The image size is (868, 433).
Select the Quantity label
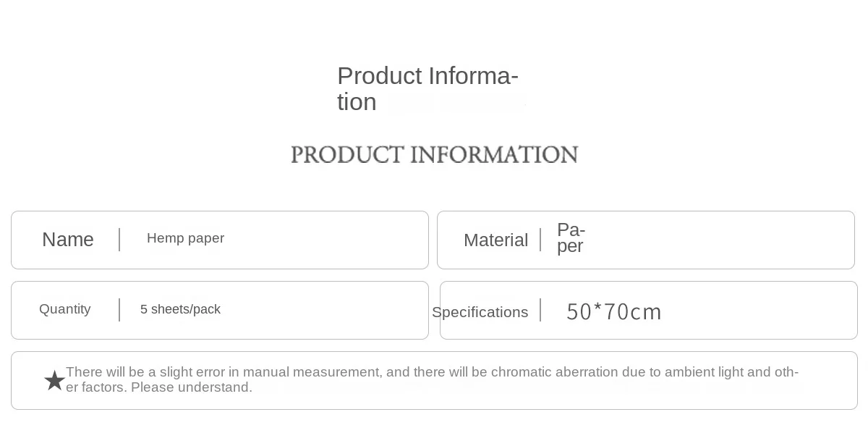click(x=65, y=309)
